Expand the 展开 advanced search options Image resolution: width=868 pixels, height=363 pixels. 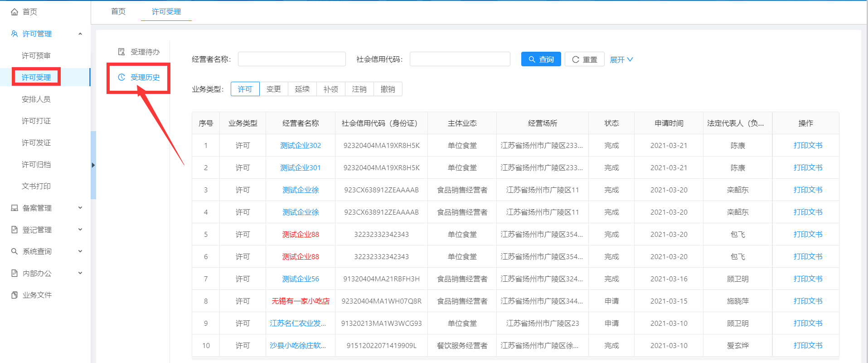621,60
